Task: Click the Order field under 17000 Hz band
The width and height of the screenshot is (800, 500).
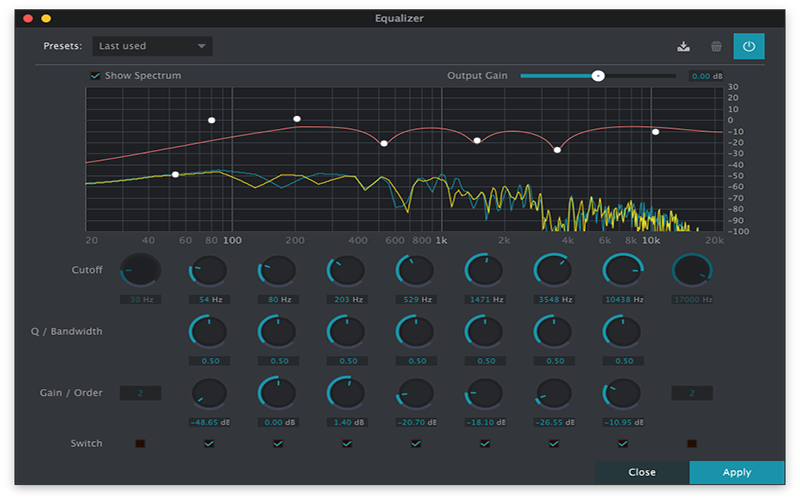Action: [x=692, y=393]
